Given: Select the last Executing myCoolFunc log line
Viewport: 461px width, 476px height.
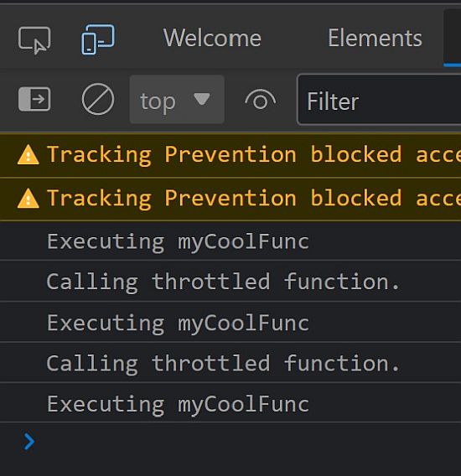Looking at the screenshot, I should coord(230,403).
